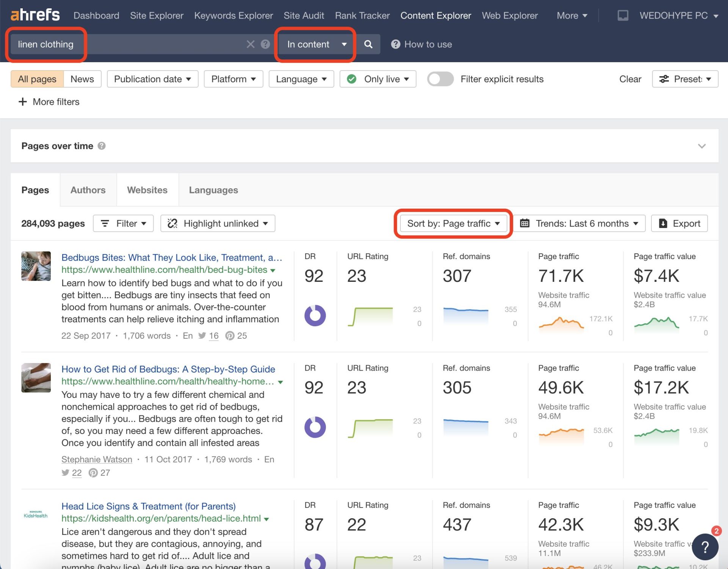Open Highlight unlinked dropdown

[x=218, y=223]
